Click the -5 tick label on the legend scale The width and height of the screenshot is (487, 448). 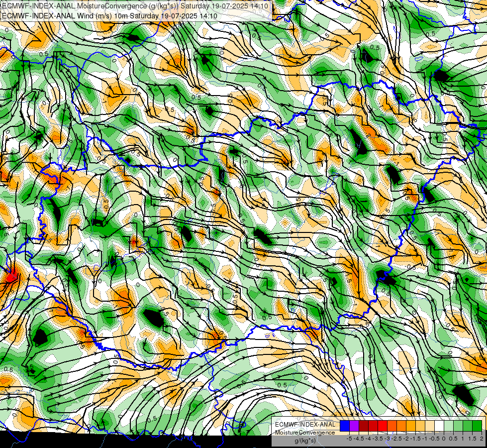tap(349, 439)
